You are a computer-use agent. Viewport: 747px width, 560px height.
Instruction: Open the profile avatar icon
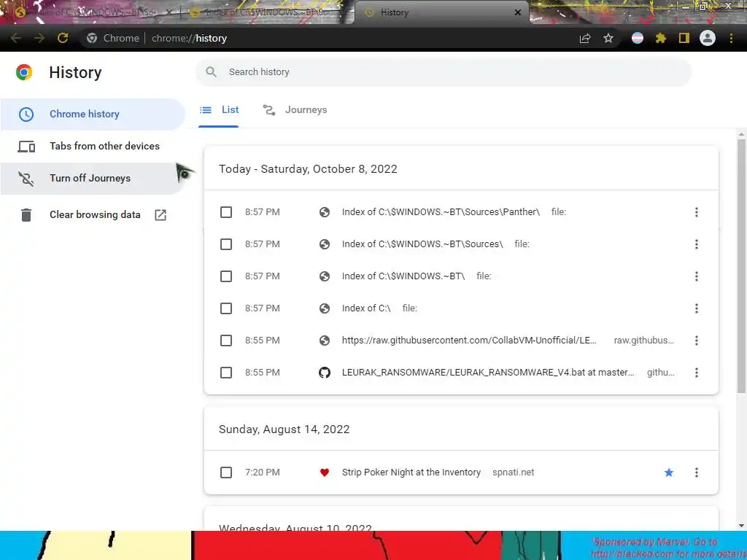pos(708,38)
